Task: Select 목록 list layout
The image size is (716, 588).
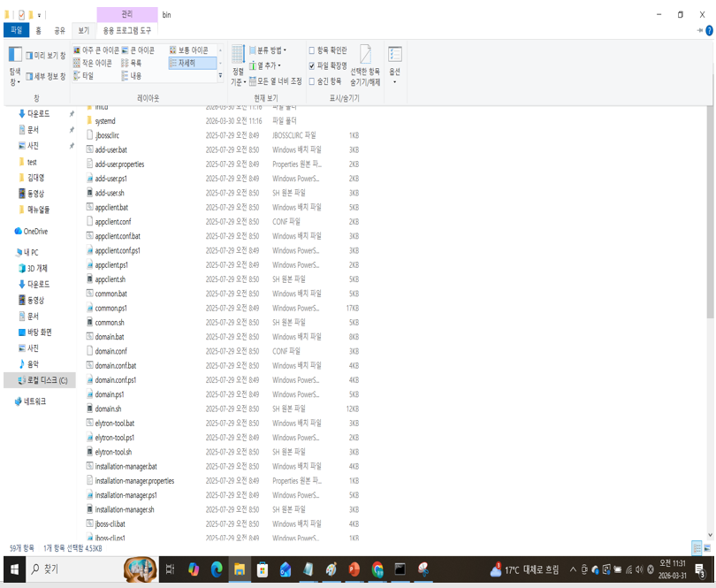Action: tap(132, 63)
